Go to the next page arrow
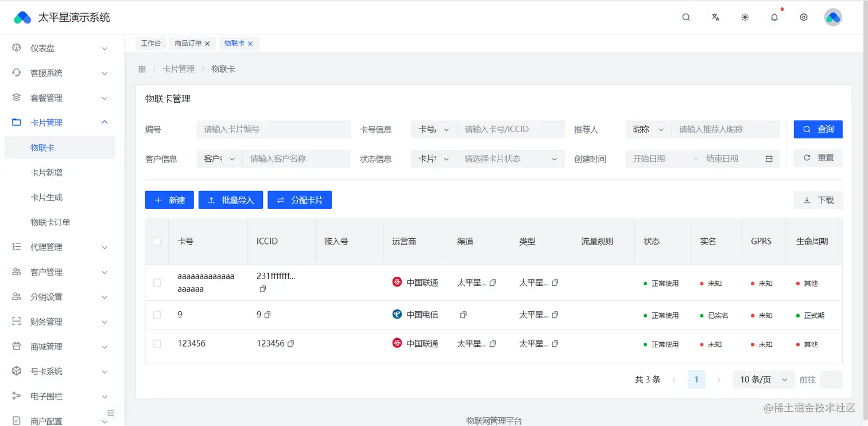The width and height of the screenshot is (868, 426). (x=719, y=379)
